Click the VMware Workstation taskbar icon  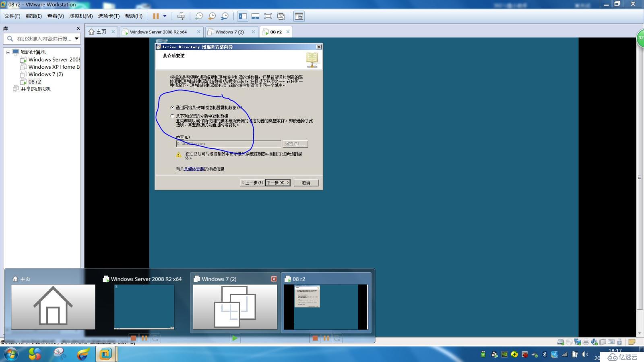coord(106,354)
